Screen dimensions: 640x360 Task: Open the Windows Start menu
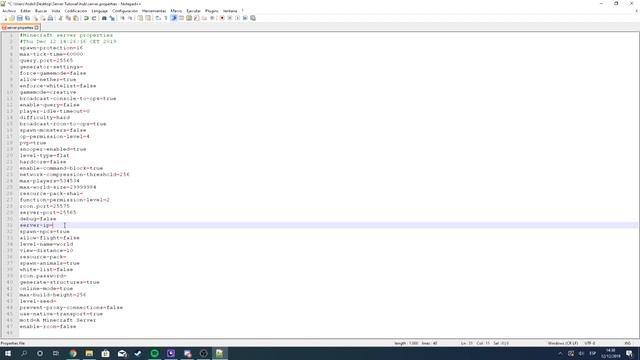(8, 353)
